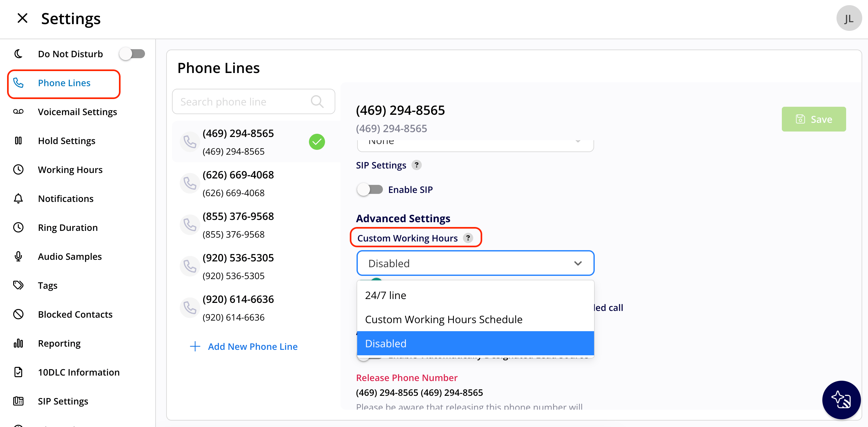Choose the Disabled option in list
This screenshot has height=427, width=868.
click(475, 344)
